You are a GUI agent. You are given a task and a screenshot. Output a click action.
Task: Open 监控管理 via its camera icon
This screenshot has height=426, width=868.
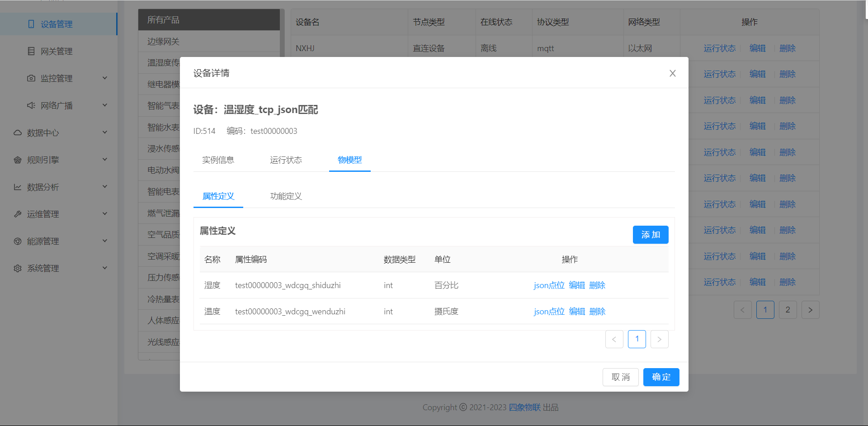point(31,78)
